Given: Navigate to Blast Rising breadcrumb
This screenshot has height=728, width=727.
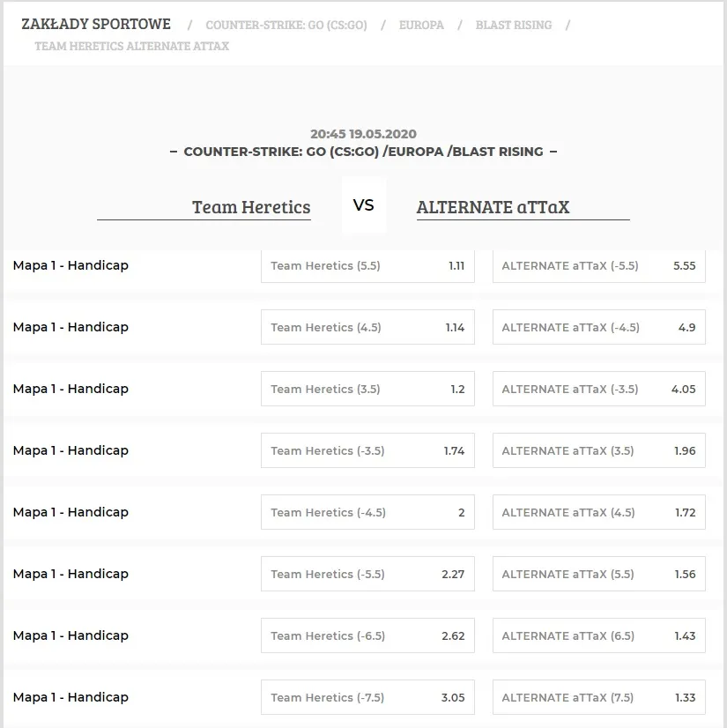Looking at the screenshot, I should tap(514, 25).
